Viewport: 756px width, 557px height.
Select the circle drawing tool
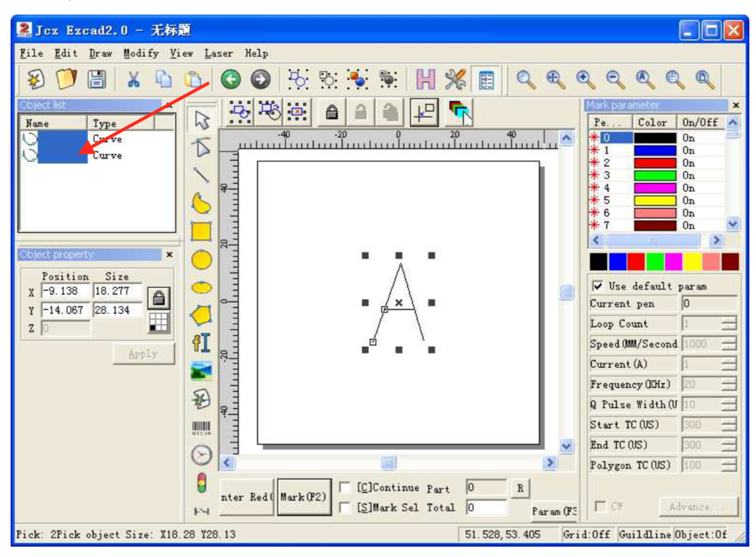(202, 260)
